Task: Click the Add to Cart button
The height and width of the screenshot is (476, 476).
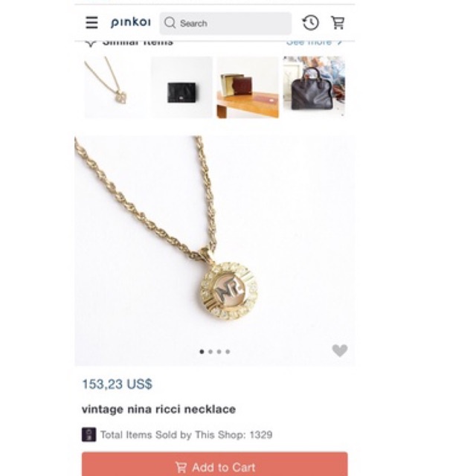Action: tap(215, 464)
